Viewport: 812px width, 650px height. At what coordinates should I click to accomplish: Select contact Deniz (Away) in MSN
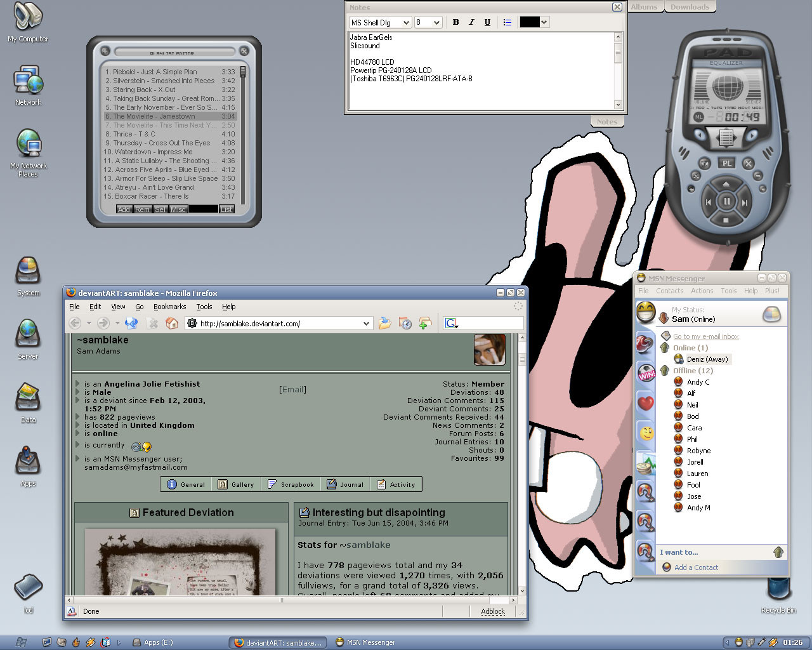[x=707, y=359]
